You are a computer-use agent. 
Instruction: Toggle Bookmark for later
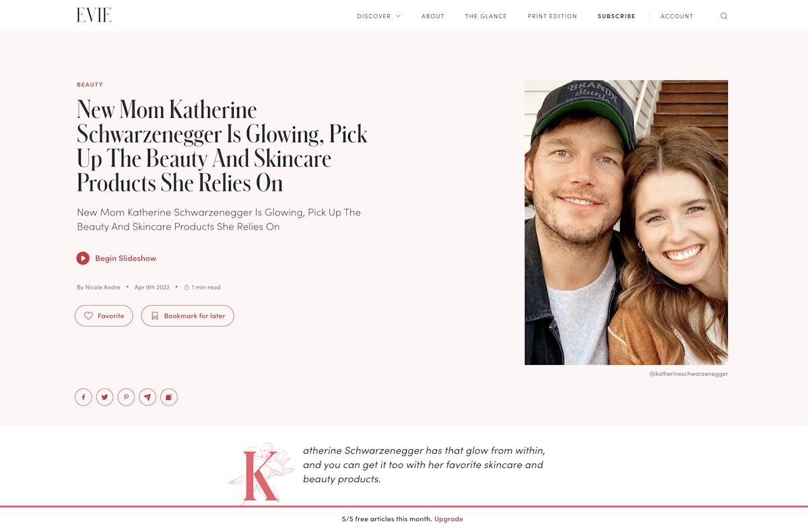188,316
